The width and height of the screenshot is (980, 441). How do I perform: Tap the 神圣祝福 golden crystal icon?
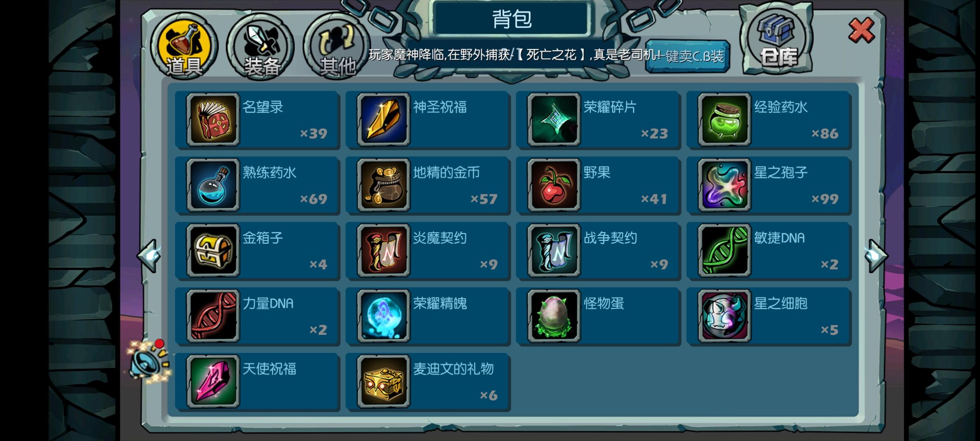tap(383, 120)
